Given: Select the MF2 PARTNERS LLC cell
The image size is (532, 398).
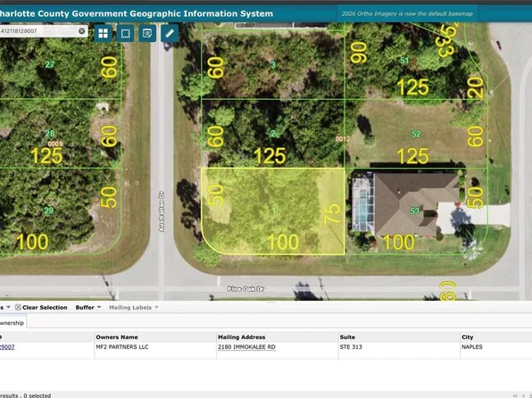Looking at the screenshot, I should (122, 347).
